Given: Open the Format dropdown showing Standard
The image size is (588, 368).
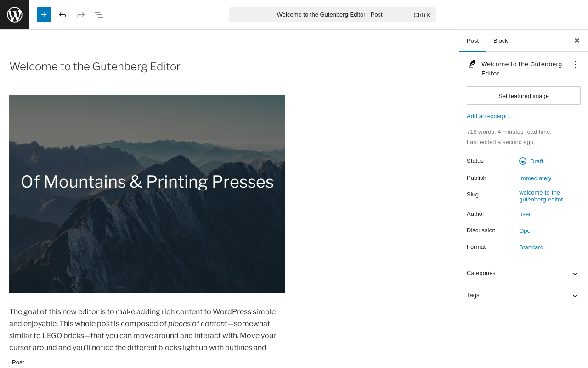Looking at the screenshot, I should (x=531, y=247).
